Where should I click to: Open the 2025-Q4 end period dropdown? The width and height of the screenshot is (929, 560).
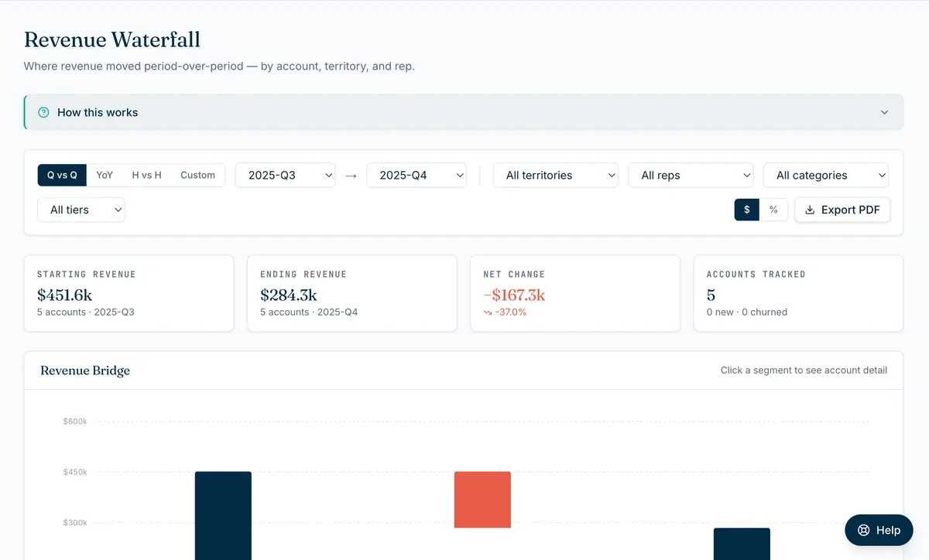point(417,175)
